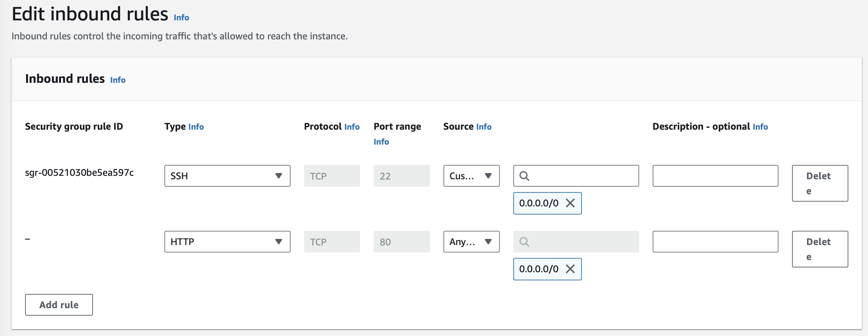Screen dimensions: 868x336
Task: Remove 0.0.0.0/0 from the HTTP rule
Action: click(570, 269)
